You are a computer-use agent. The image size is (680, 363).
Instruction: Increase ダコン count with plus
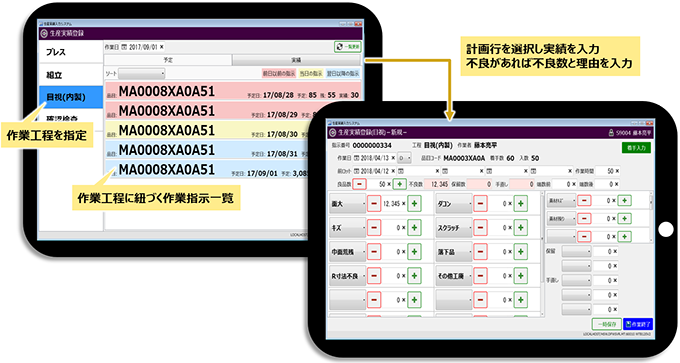point(520,203)
